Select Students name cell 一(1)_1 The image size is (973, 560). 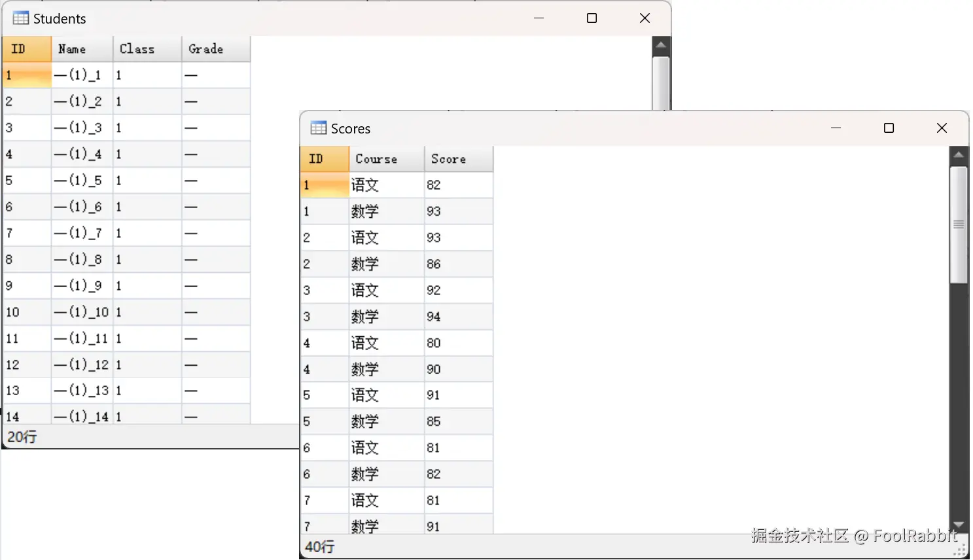point(82,75)
